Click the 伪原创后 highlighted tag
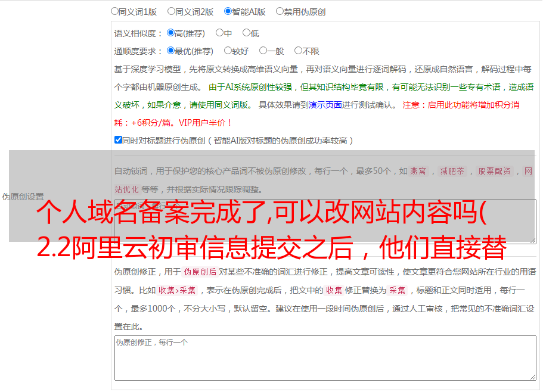Screen dimensions: 543x392 click(200, 272)
